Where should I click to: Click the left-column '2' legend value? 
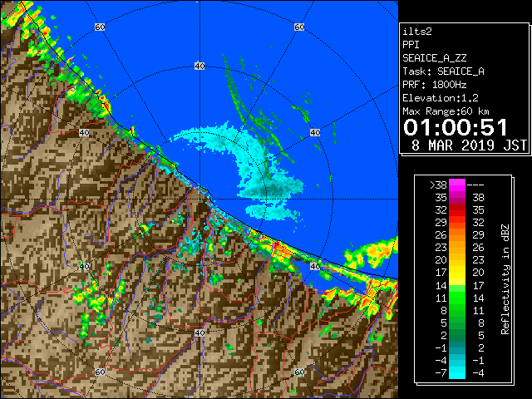pyautogui.click(x=444, y=335)
